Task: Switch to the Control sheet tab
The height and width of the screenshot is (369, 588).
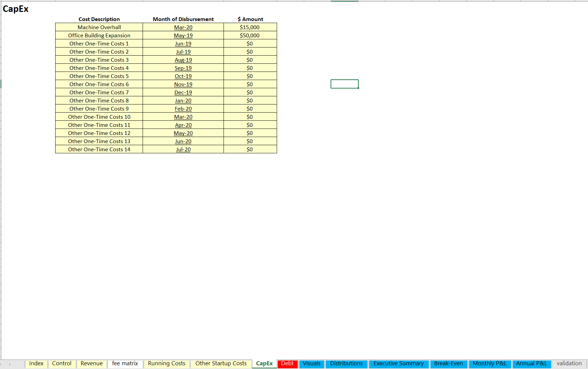Action: pos(62,364)
